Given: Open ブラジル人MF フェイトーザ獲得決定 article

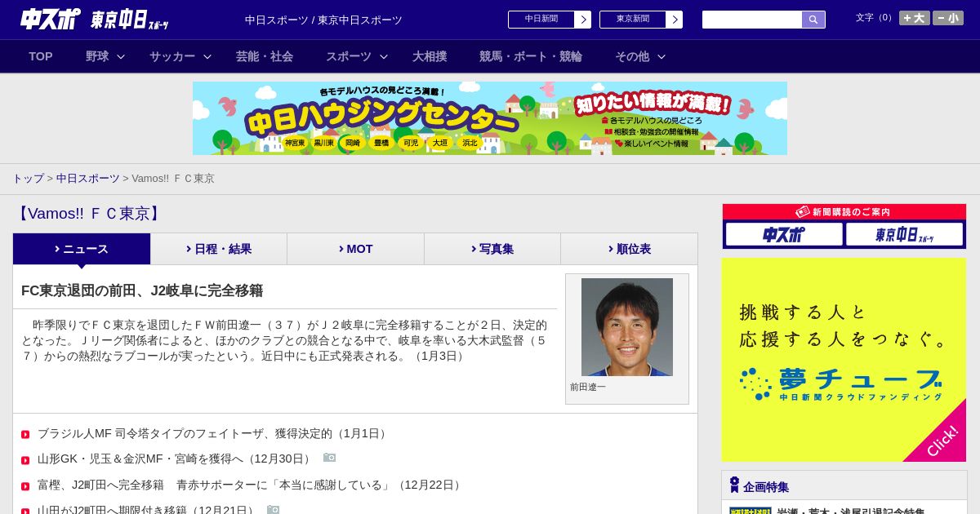Looking at the screenshot, I should [x=214, y=433].
